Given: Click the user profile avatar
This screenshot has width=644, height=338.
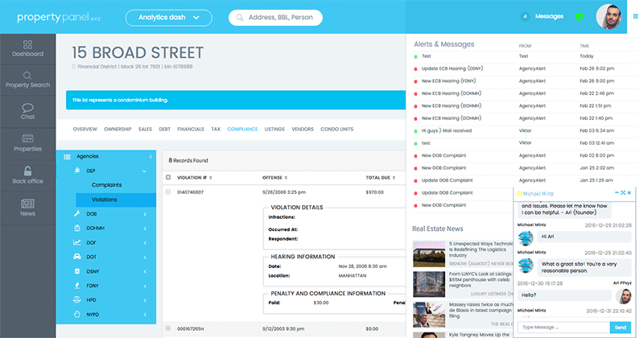Looking at the screenshot, I should tap(611, 16).
